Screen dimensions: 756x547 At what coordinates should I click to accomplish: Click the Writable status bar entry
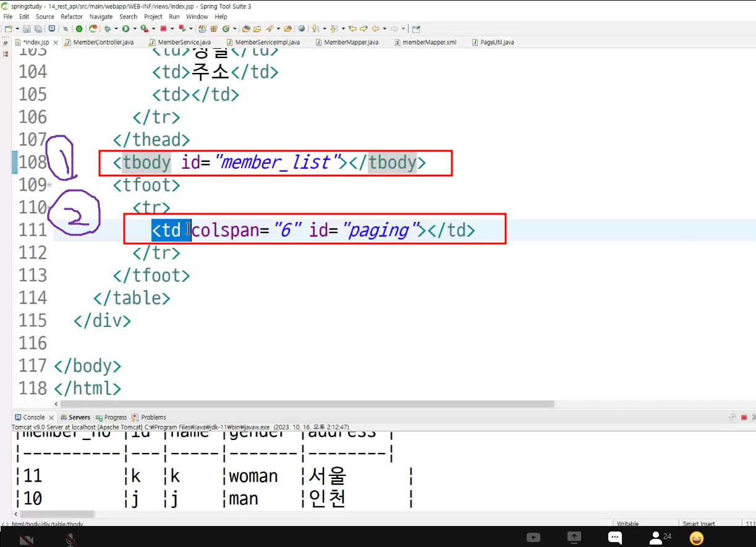point(628,524)
